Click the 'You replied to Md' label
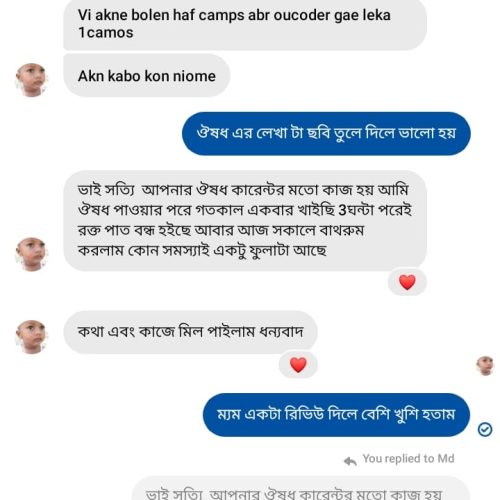The image size is (500, 500). 408,459
